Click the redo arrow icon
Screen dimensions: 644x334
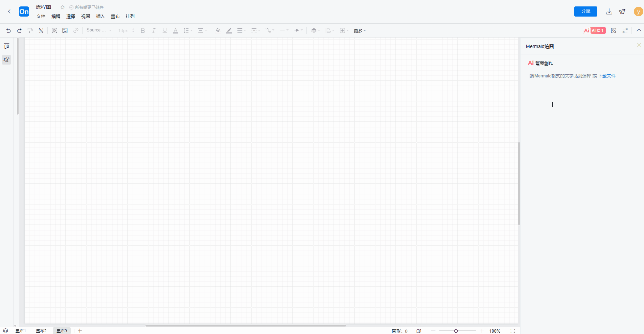(x=19, y=30)
